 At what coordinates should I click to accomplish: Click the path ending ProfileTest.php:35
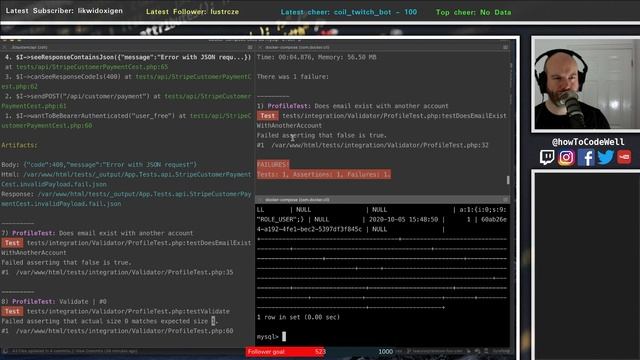coord(124,272)
